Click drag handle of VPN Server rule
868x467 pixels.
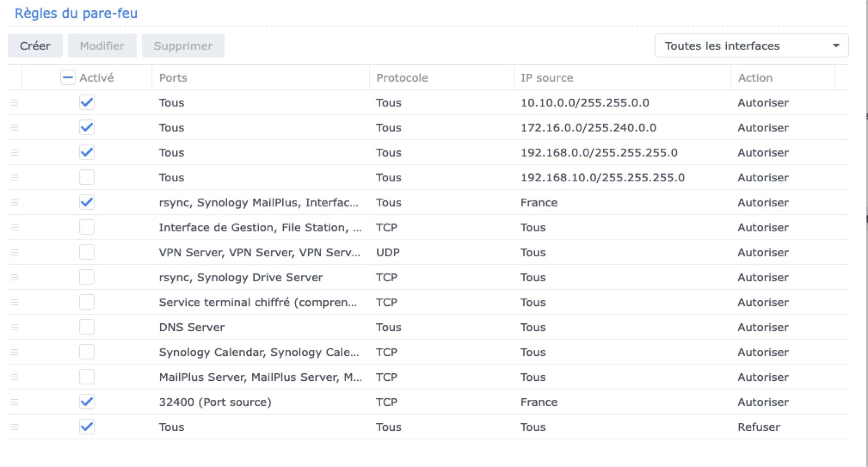(x=14, y=252)
